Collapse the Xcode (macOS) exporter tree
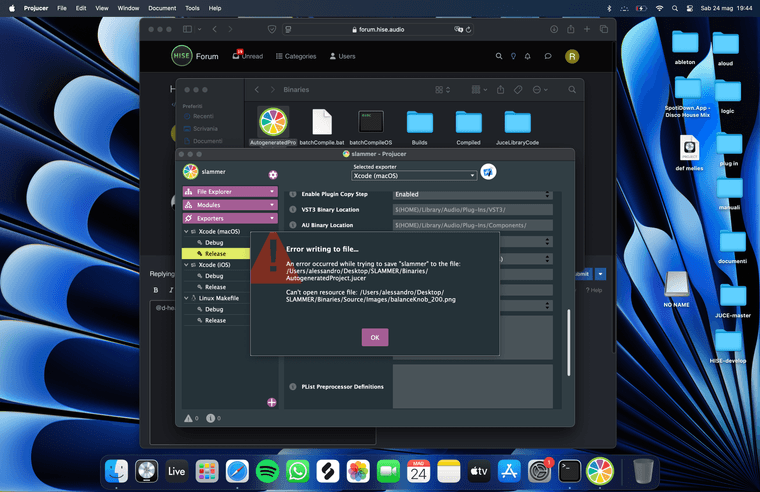The width and height of the screenshot is (760, 492). point(186,232)
